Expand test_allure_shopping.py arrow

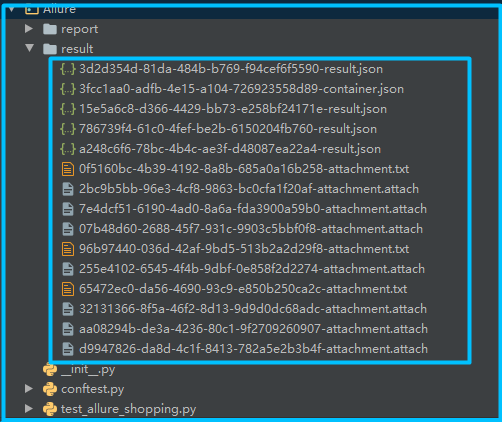(x=29, y=408)
